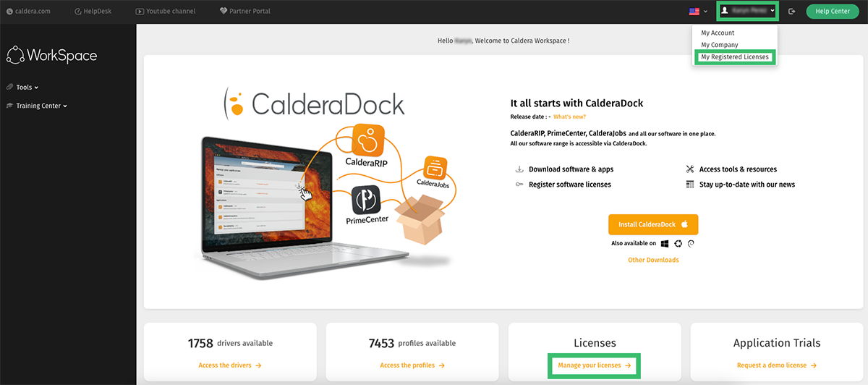Screen dimensions: 868x385
Task: Select My Account from the menu
Action: [x=718, y=33]
